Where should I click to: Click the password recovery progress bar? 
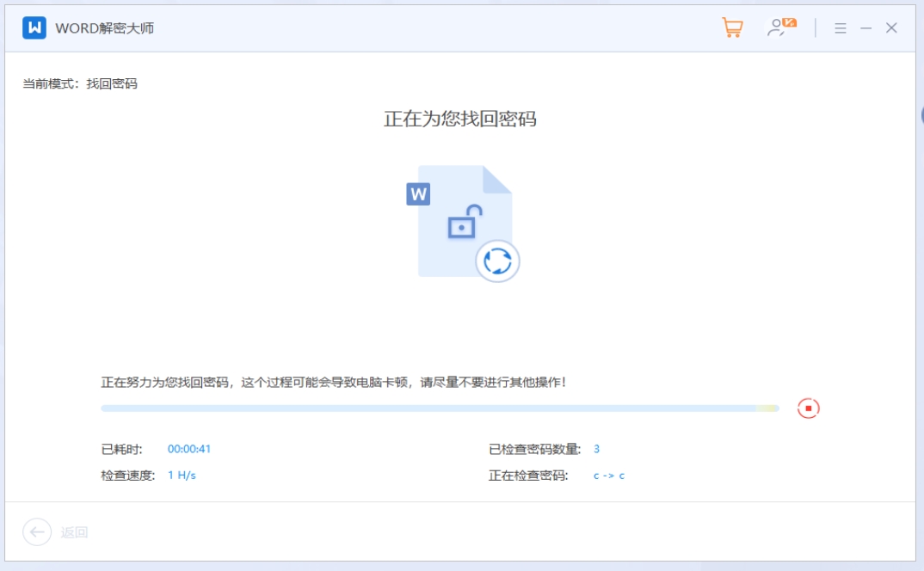(440, 408)
